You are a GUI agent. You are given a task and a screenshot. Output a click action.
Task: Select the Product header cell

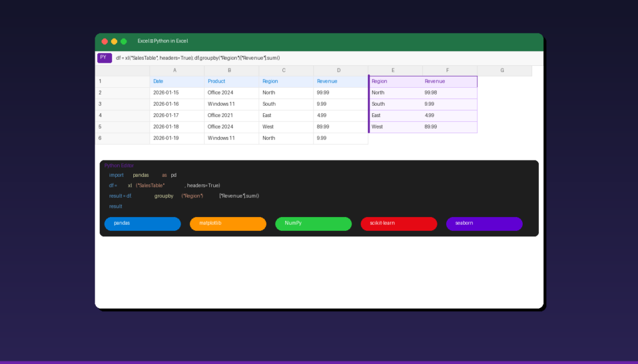(231, 82)
